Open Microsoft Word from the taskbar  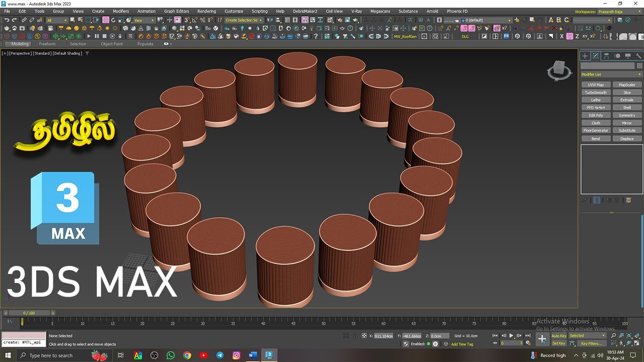253,355
